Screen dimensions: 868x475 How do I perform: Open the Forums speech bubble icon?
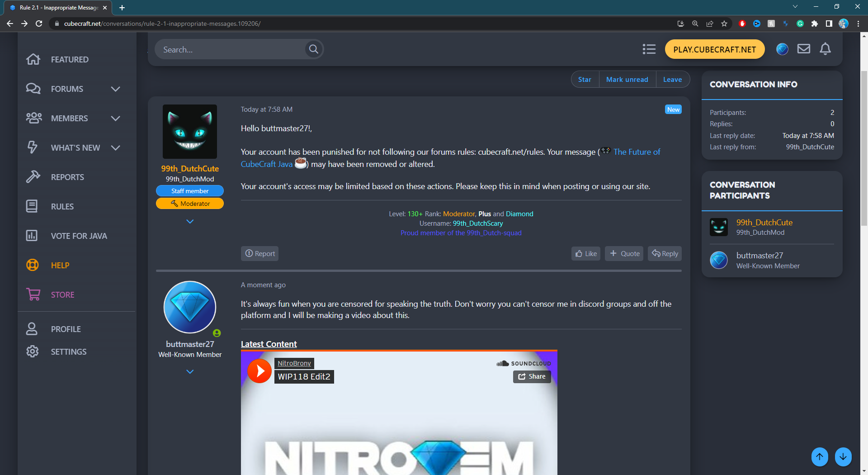(x=33, y=89)
